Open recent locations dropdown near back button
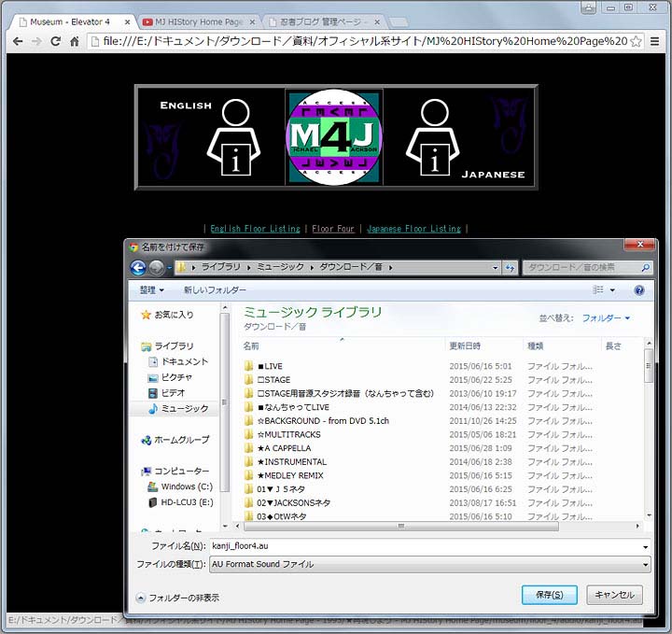 point(169,268)
